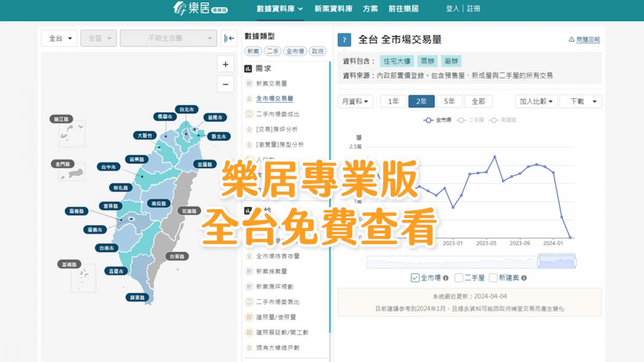Open 新案交易量 in indicator list

(x=272, y=84)
